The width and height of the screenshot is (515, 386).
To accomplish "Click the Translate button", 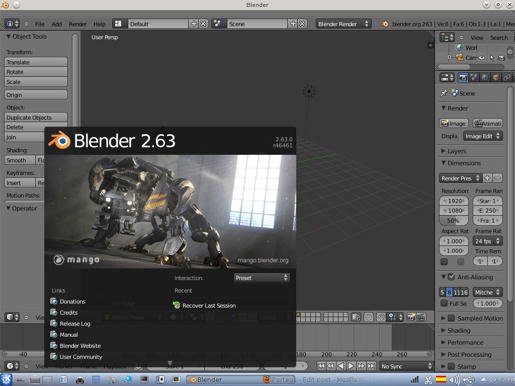I will [36, 62].
